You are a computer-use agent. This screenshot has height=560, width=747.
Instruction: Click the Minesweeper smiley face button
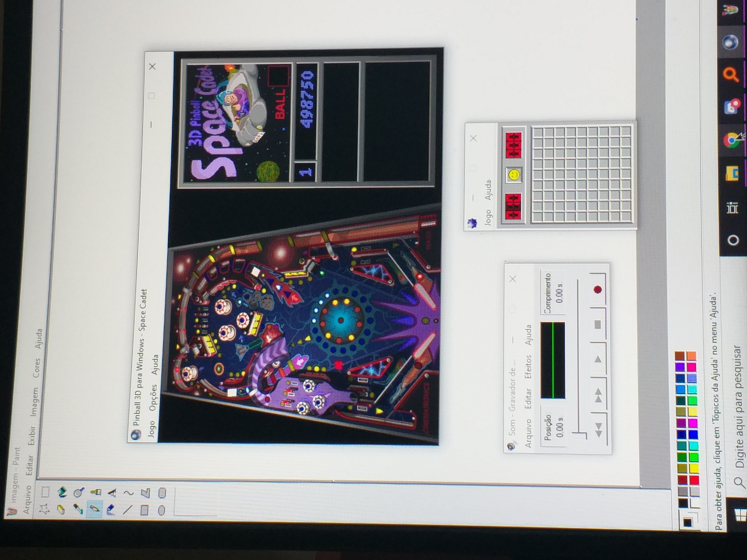(514, 175)
